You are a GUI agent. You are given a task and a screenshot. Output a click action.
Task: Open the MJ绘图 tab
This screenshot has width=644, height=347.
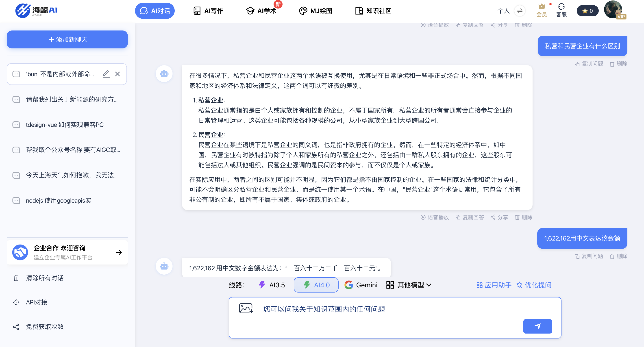coord(315,11)
